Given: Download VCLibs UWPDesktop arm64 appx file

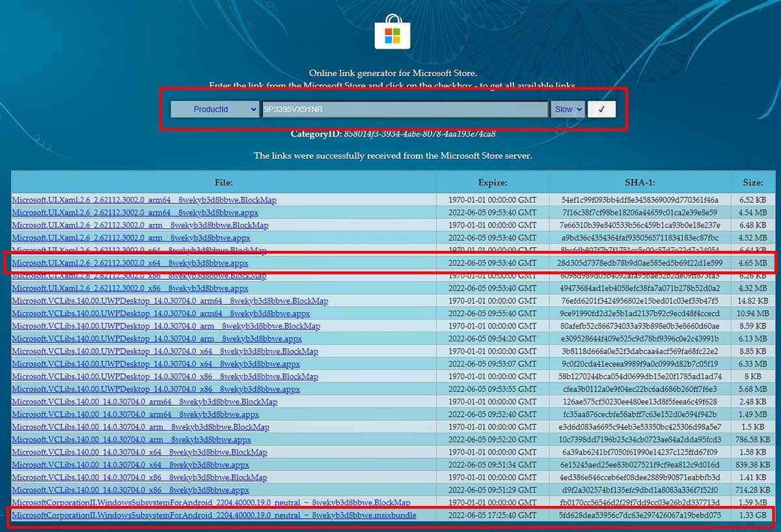Looking at the screenshot, I should tap(161, 313).
